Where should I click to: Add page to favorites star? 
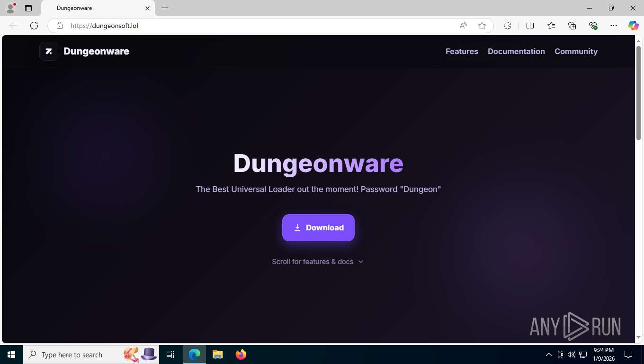click(x=482, y=26)
